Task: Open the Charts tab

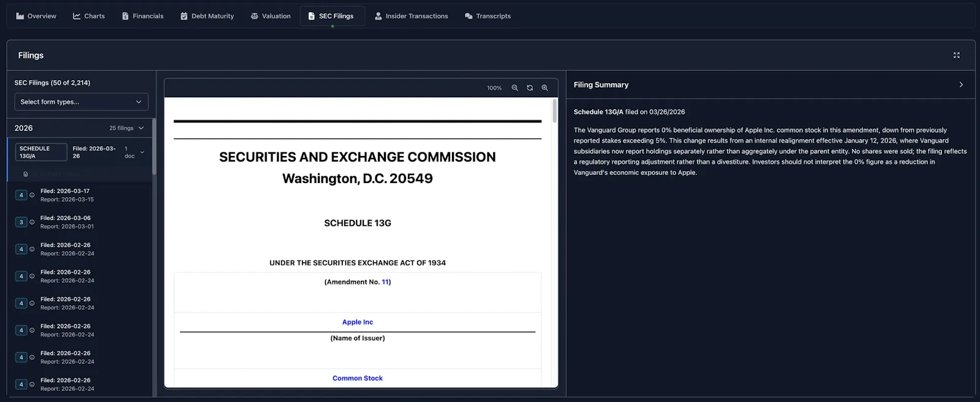Action: pyautogui.click(x=89, y=16)
